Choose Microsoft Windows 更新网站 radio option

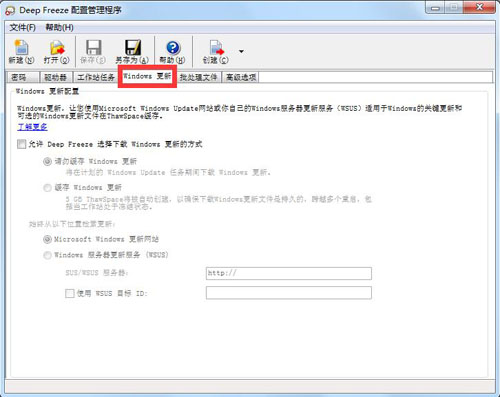[47, 239]
